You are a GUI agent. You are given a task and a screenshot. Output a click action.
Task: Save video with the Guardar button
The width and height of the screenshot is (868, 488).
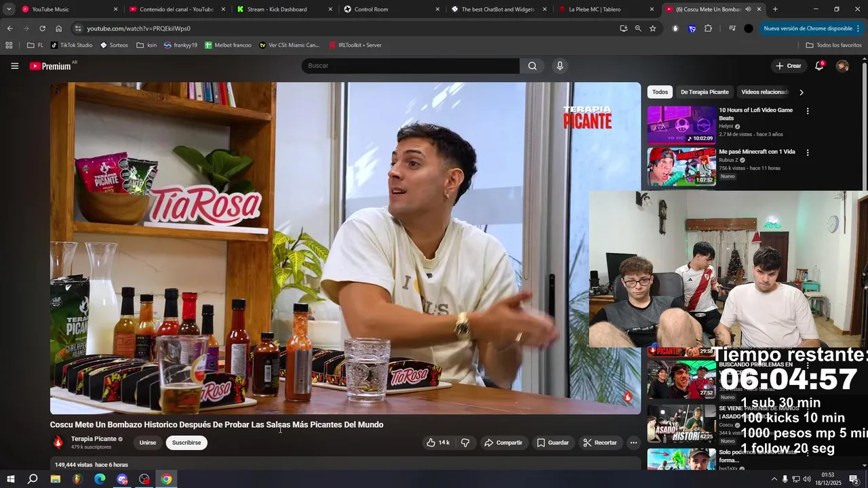coord(553,443)
